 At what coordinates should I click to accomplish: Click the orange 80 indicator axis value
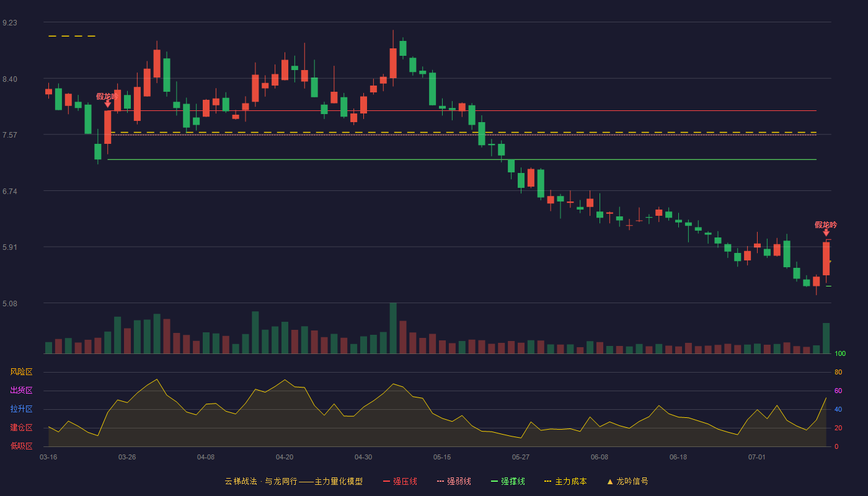pos(838,372)
